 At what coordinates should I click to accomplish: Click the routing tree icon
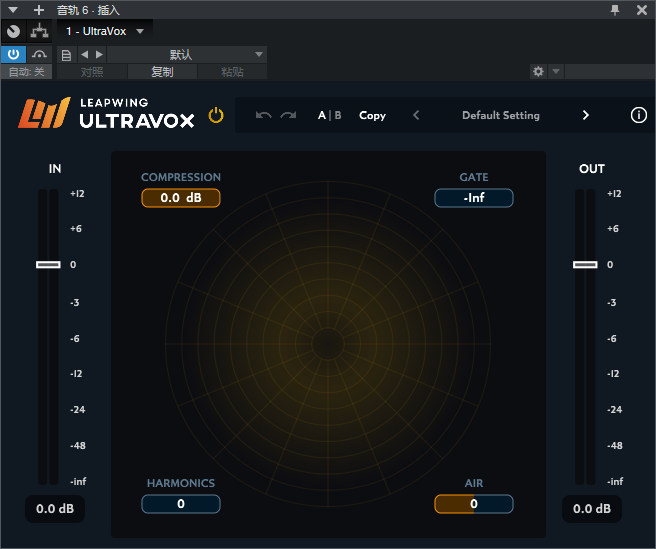pyautogui.click(x=39, y=31)
